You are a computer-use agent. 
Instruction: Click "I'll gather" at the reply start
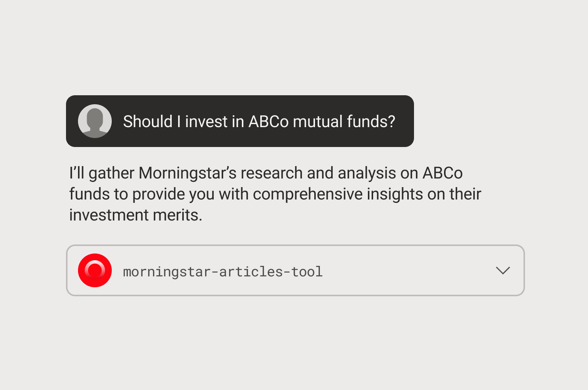(102, 173)
